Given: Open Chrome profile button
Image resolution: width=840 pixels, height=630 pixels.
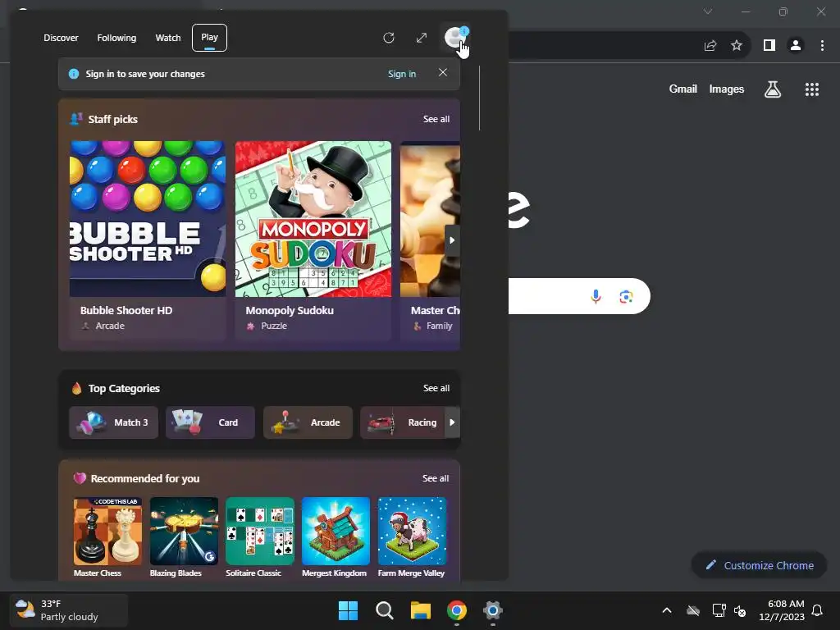Looking at the screenshot, I should coord(796,46).
